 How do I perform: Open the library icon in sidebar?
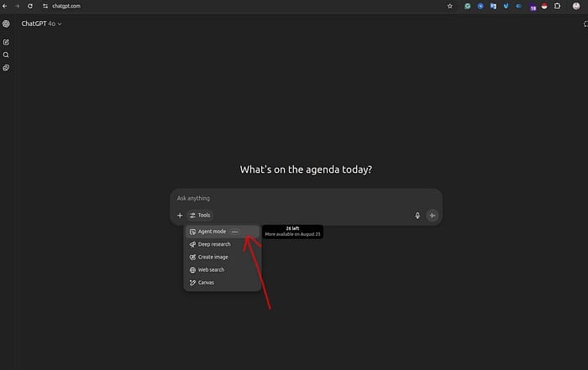click(6, 68)
